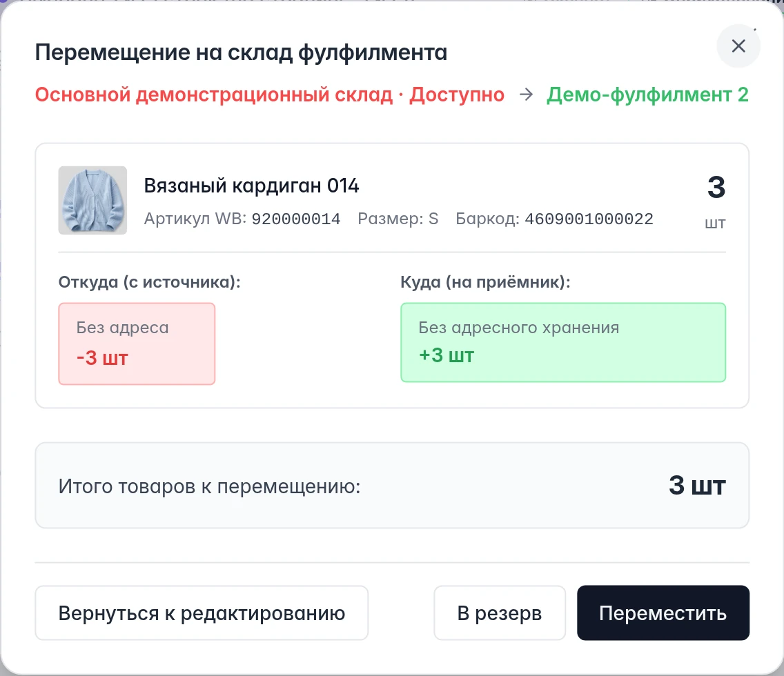This screenshot has height=676, width=784.
Task: Click the -3 шт source quantity
Action: click(x=103, y=358)
